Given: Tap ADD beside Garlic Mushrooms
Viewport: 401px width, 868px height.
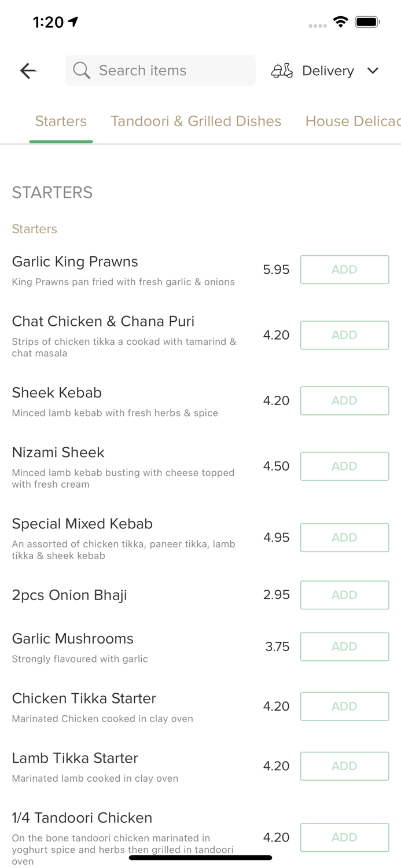Looking at the screenshot, I should (x=344, y=646).
